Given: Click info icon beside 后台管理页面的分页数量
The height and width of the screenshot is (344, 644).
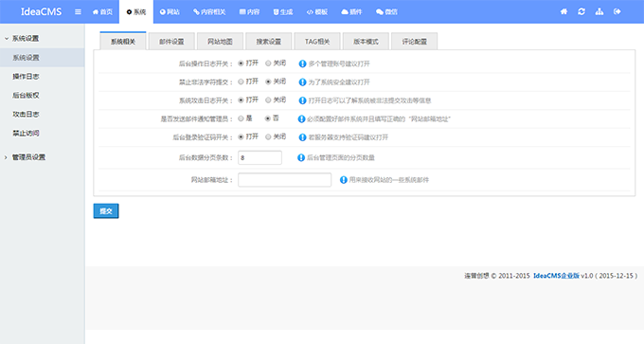Looking at the screenshot, I should pos(301,158).
